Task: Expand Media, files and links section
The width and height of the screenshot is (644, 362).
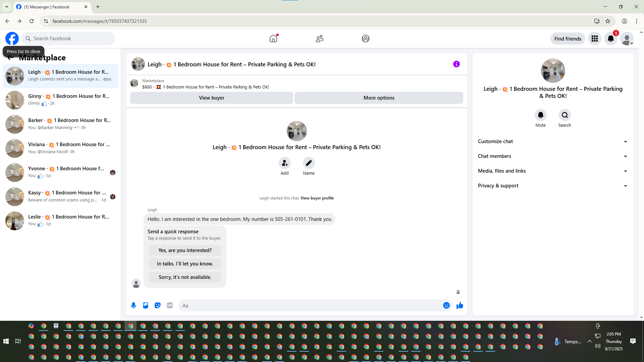Action: [x=552, y=171]
